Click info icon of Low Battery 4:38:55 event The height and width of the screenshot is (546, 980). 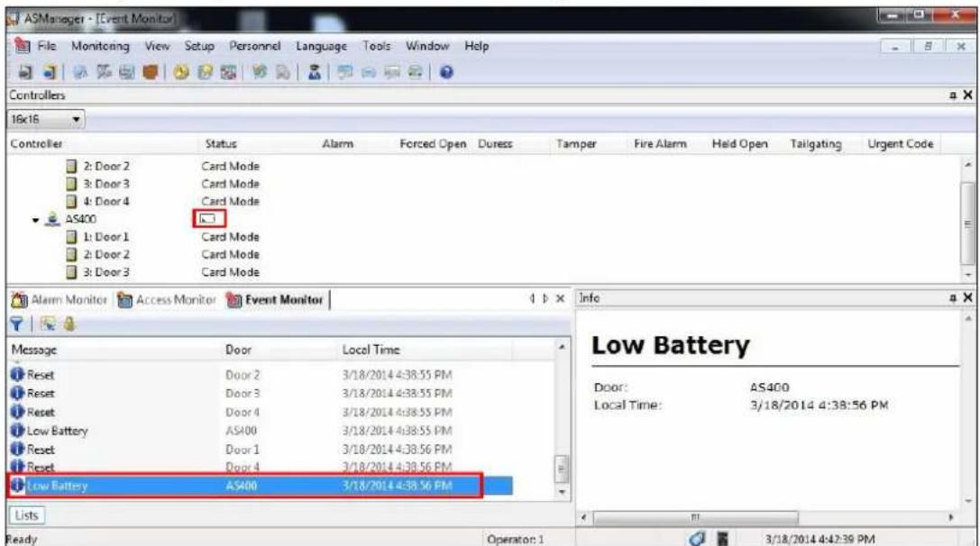click(17, 431)
